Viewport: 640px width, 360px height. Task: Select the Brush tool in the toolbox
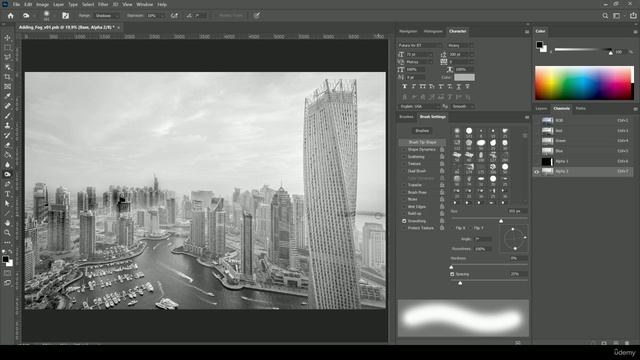(x=7, y=116)
